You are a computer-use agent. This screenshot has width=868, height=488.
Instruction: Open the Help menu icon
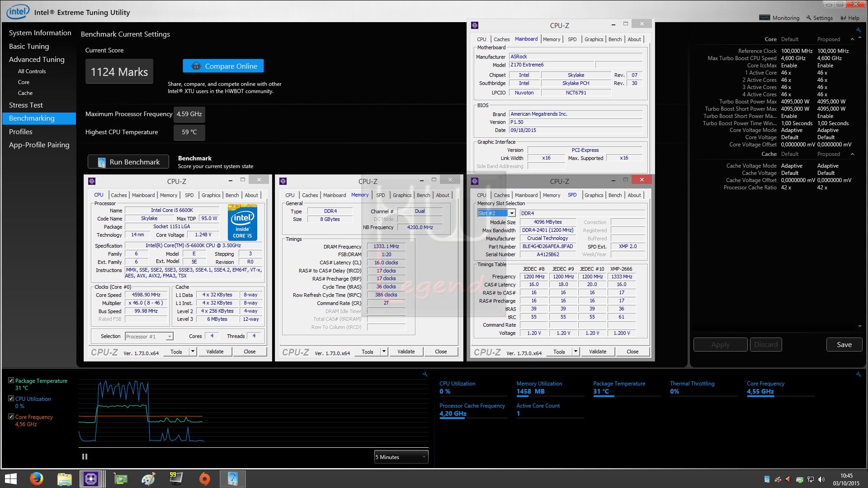click(x=843, y=18)
